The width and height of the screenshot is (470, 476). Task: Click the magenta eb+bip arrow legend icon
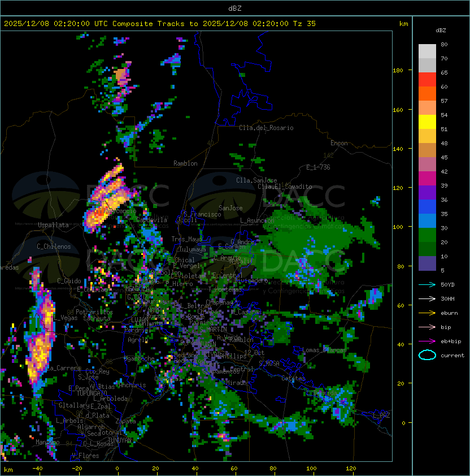click(427, 341)
